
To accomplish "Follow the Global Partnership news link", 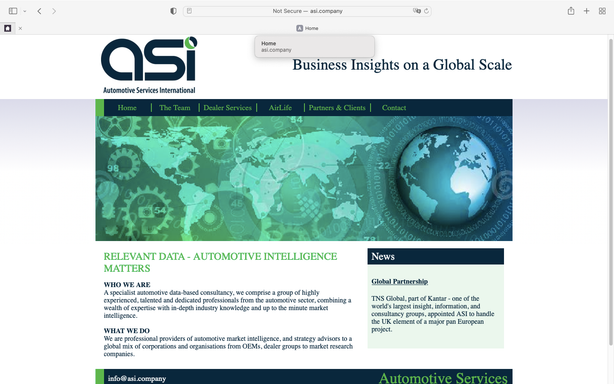I will point(399,281).
